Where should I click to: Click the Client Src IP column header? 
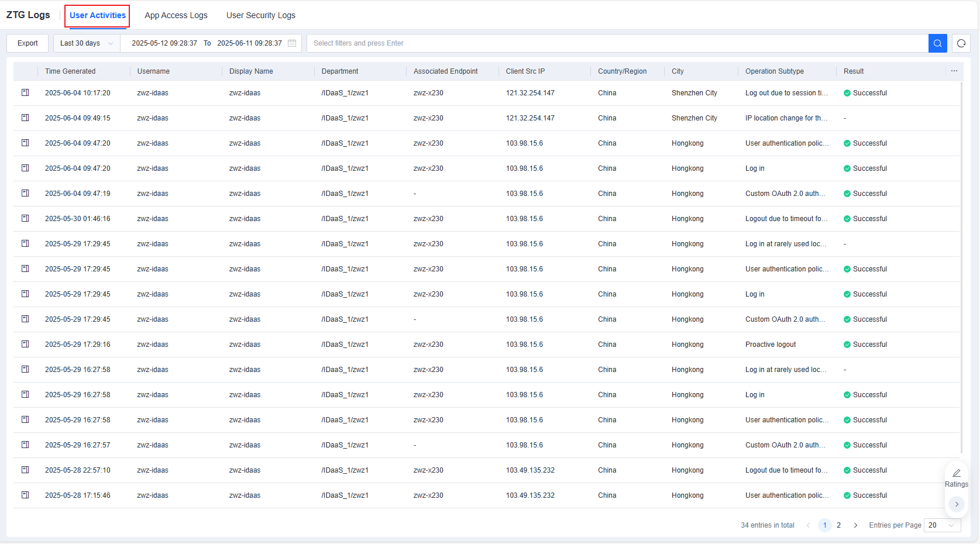(x=525, y=71)
